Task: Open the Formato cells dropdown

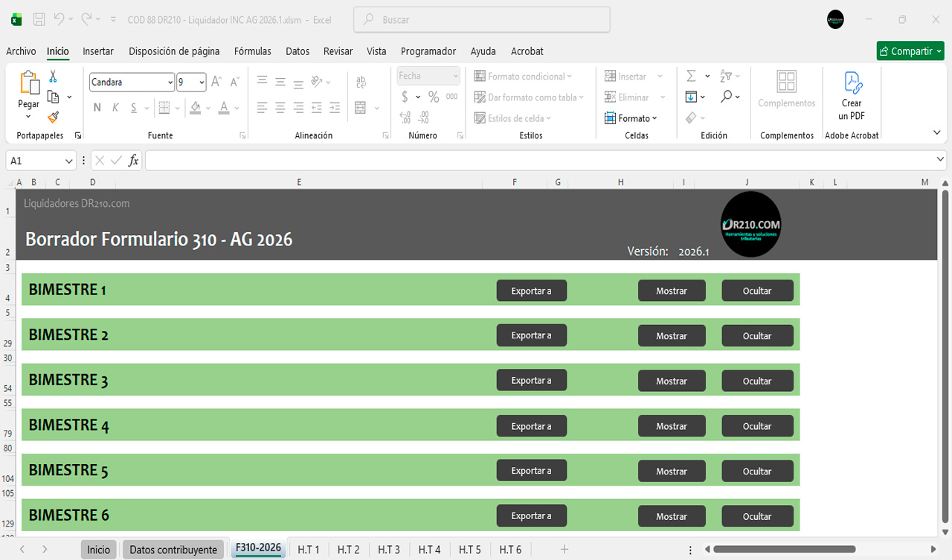Action: coord(631,118)
